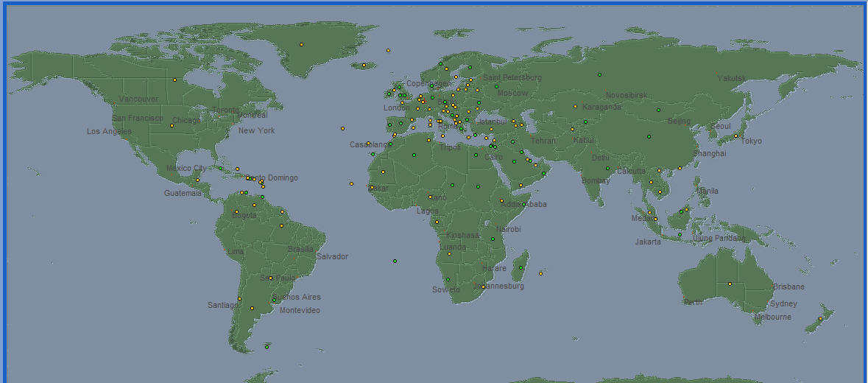Select the orange marker next to Tokyo
The width and height of the screenshot is (868, 383).
pyautogui.click(x=735, y=136)
